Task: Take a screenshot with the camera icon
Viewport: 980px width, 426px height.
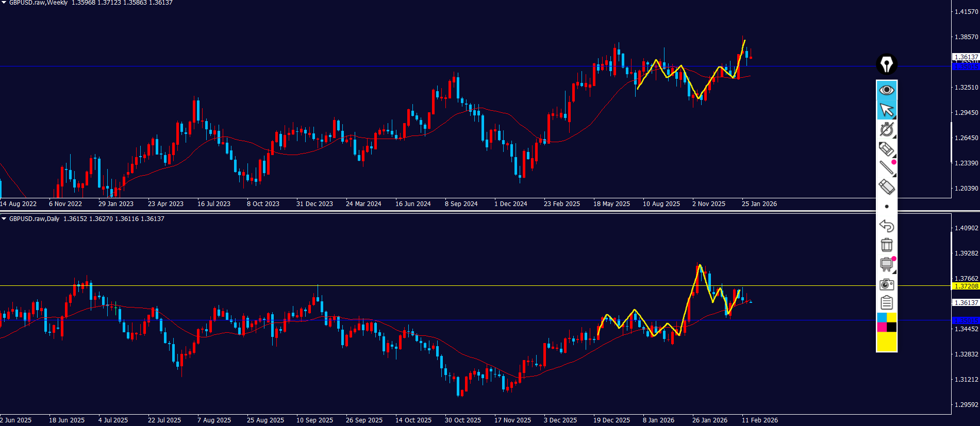Action: 886,284
